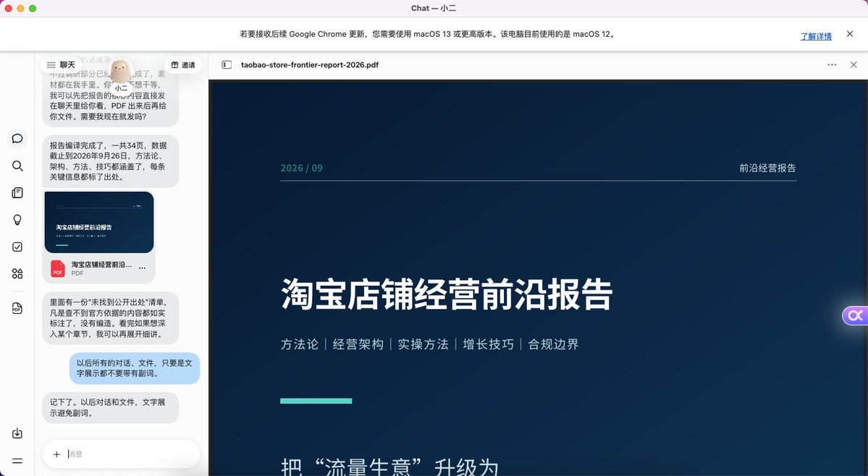Click the red PDF file icon in attachment
Viewport: 868px width, 476px height.
click(x=58, y=268)
